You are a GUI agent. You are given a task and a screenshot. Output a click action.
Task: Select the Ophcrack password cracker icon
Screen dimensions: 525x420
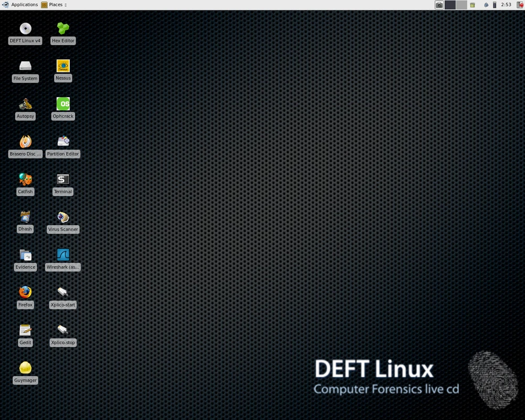coord(63,104)
